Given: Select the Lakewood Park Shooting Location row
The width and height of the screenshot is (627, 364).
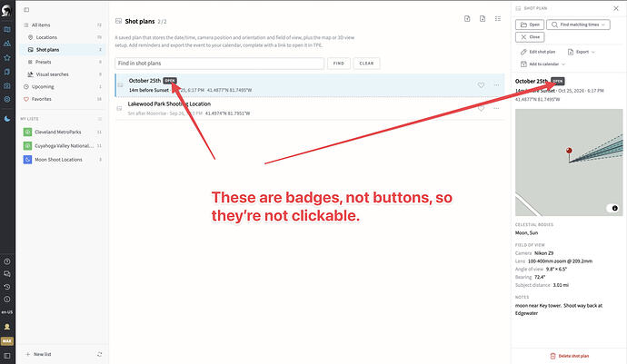Looking at the screenshot, I should click(x=310, y=108).
